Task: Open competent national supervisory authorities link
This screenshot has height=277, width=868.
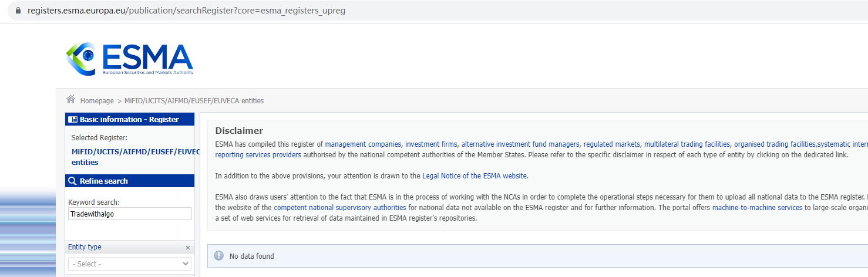Action: coord(340,208)
